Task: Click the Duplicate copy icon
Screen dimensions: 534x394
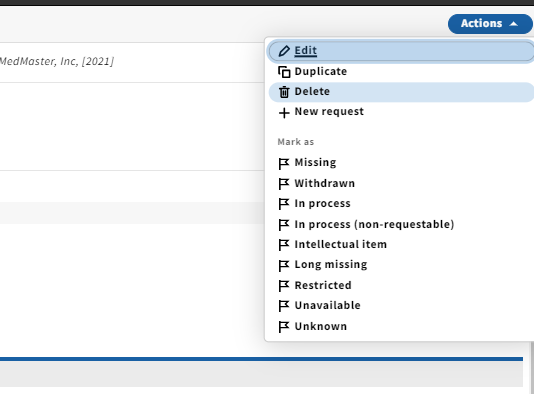Action: pyautogui.click(x=284, y=72)
